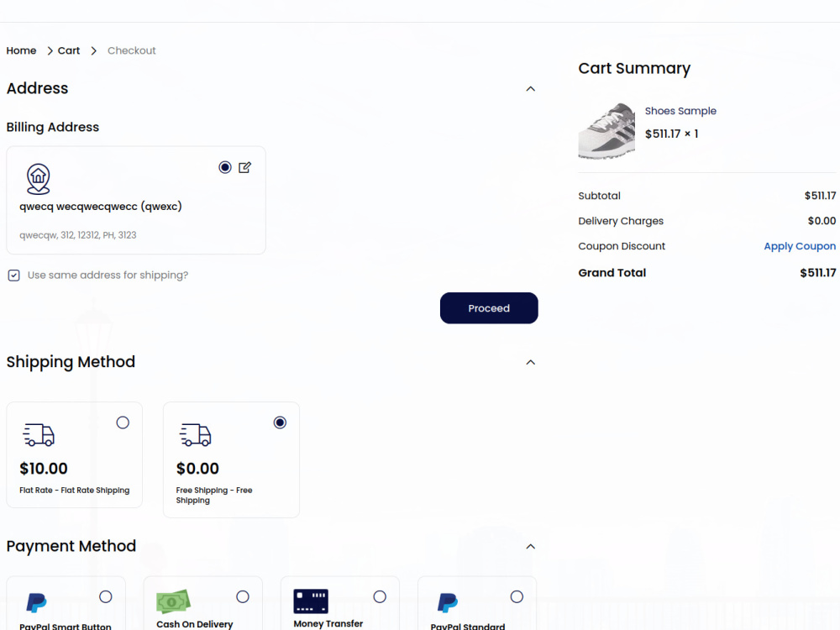The image size is (840, 630).
Task: Collapse the Shipping Method section chevron
Action: [530, 363]
